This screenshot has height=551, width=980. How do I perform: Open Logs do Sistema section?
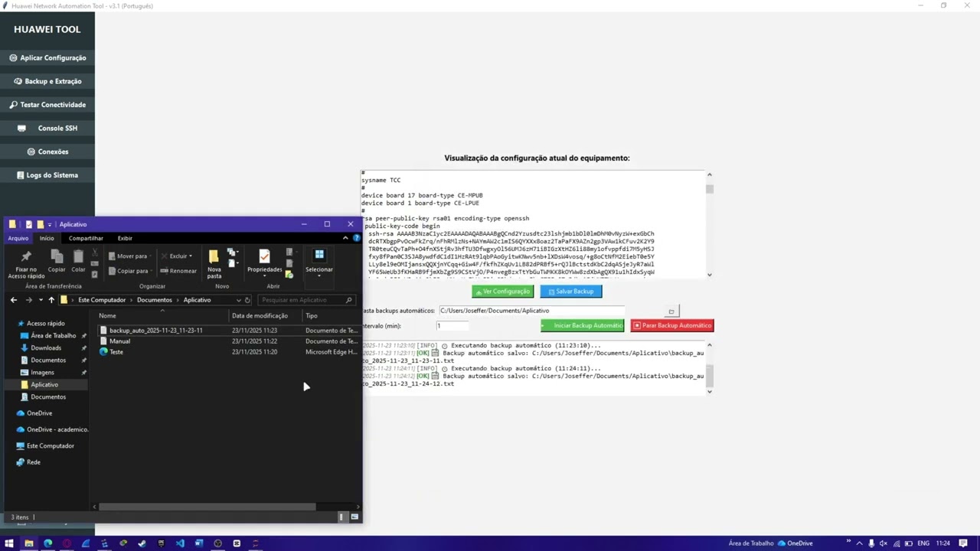click(47, 175)
